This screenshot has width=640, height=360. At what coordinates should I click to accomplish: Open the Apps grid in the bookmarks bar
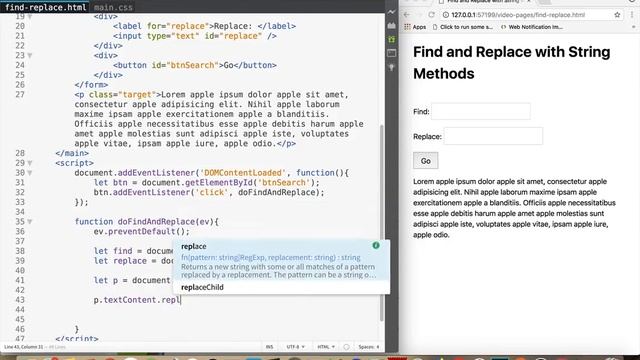415,27
